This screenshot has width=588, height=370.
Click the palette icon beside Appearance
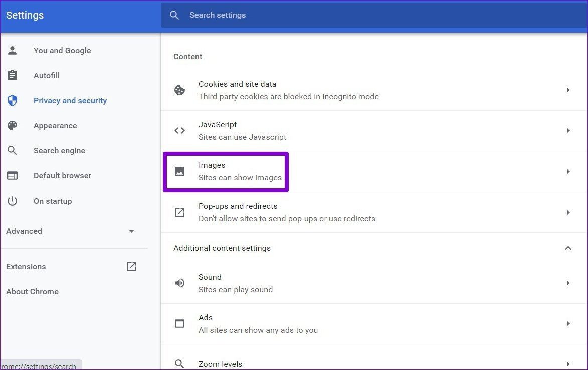13,125
